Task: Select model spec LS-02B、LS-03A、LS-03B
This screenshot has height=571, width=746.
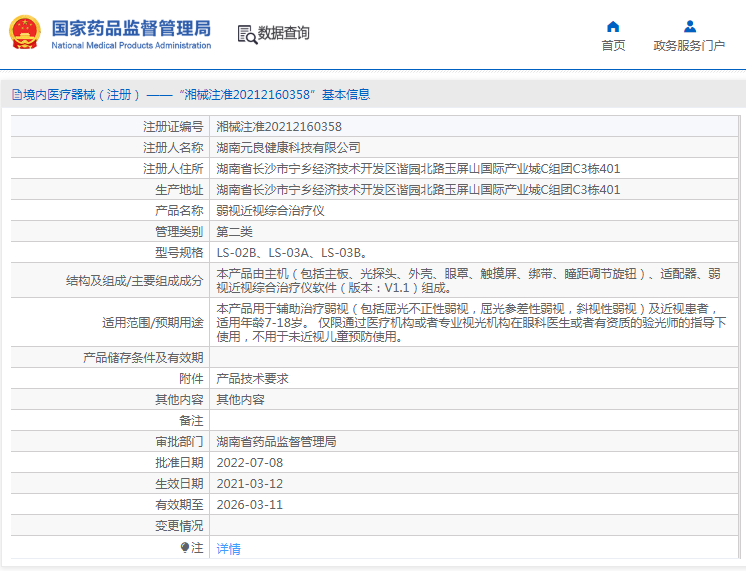Action: [291, 252]
